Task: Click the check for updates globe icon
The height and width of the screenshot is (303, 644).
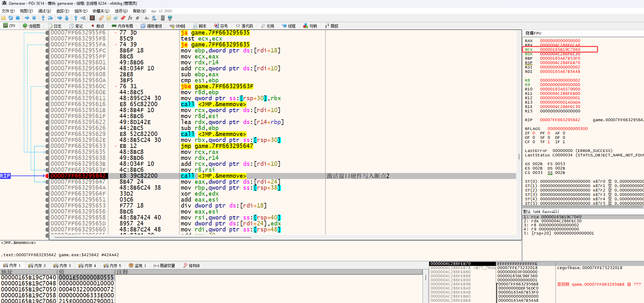Action: [x=170, y=18]
